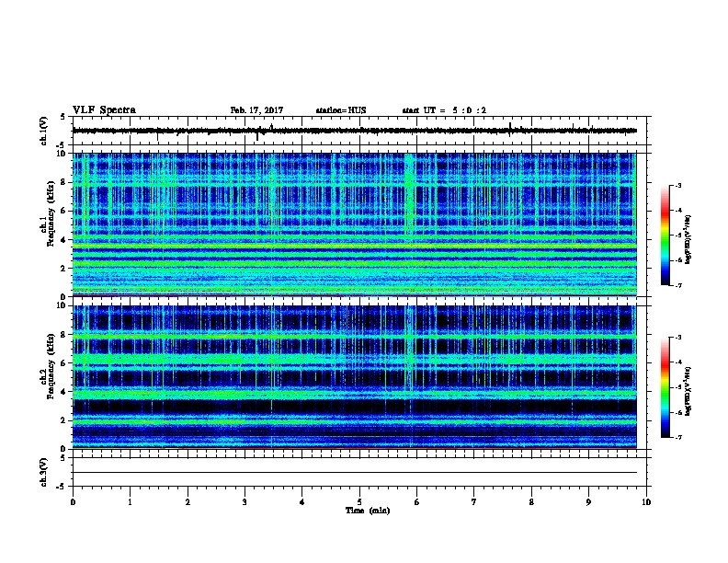Click the ch.2 spectrogram panel
The width and height of the screenshot is (728, 563).
pyautogui.click(x=355, y=377)
